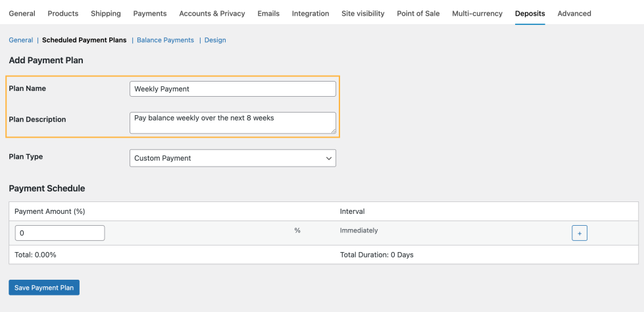This screenshot has height=312, width=644.
Task: Switch to the Integration tab
Action: (310, 13)
